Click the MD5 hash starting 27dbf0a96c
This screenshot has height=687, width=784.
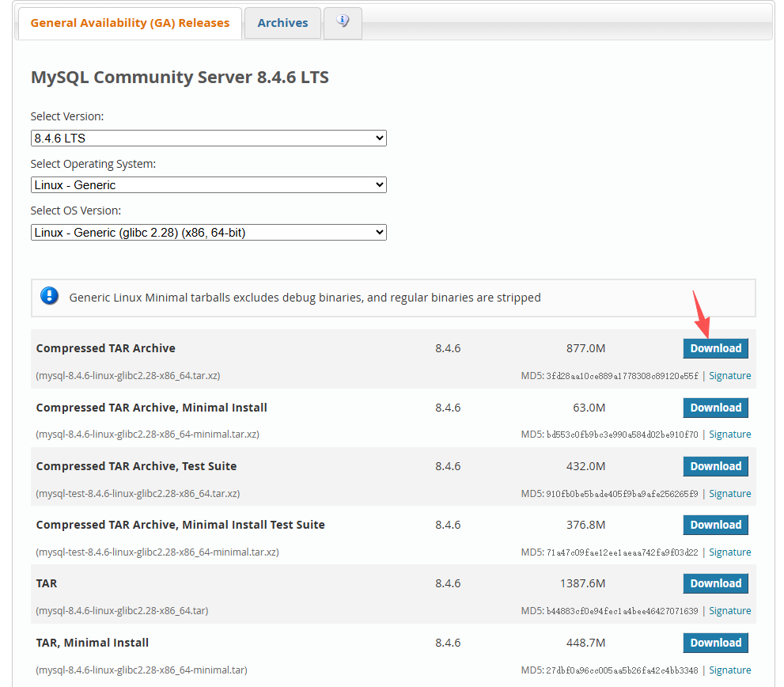(x=622, y=671)
